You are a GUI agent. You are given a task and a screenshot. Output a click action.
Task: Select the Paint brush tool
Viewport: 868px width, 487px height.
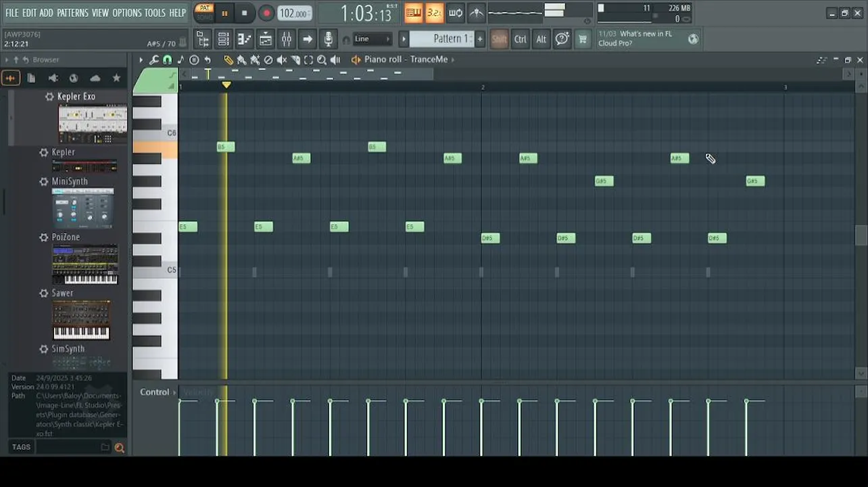241,60
